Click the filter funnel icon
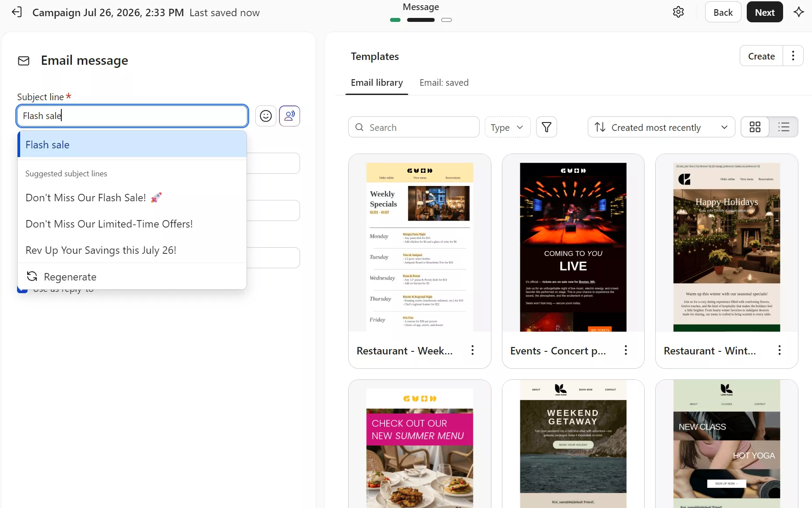This screenshot has height=508, width=812. pos(547,127)
